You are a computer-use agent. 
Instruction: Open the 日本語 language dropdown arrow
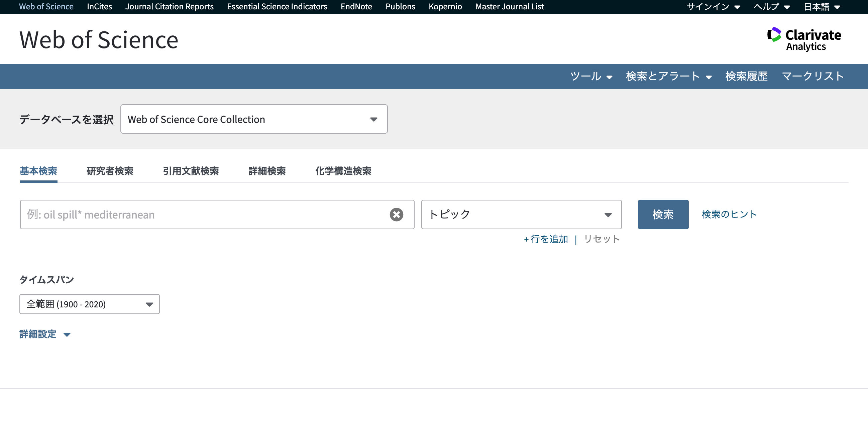tap(837, 6)
